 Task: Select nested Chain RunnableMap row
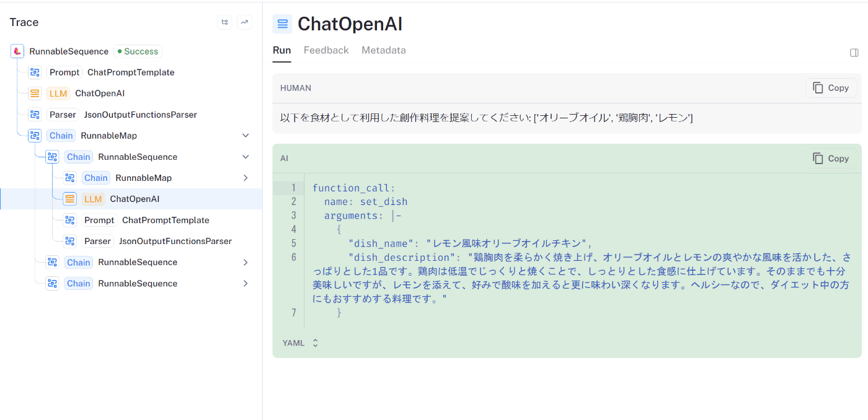(x=131, y=178)
